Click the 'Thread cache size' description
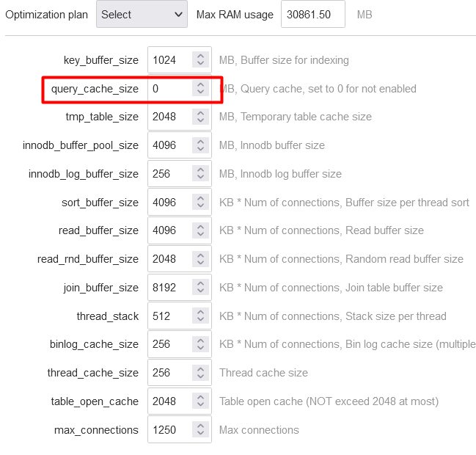This screenshot has height=455, width=476. [263, 373]
